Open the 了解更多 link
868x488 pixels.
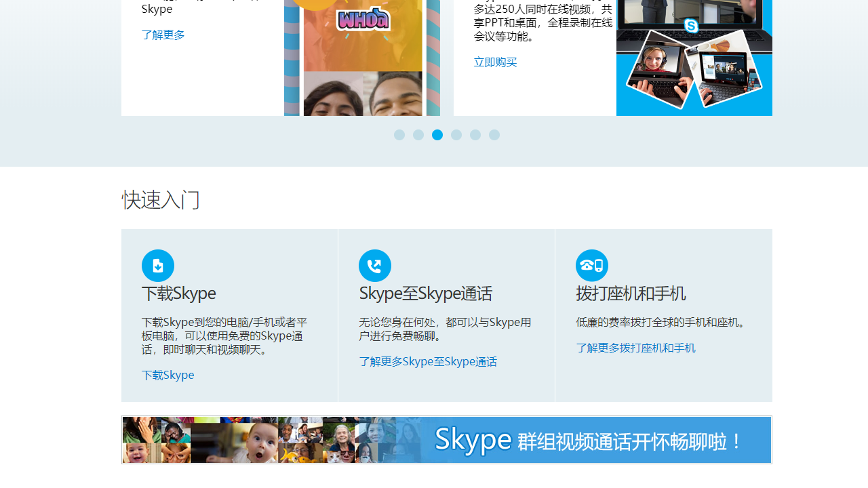[163, 35]
